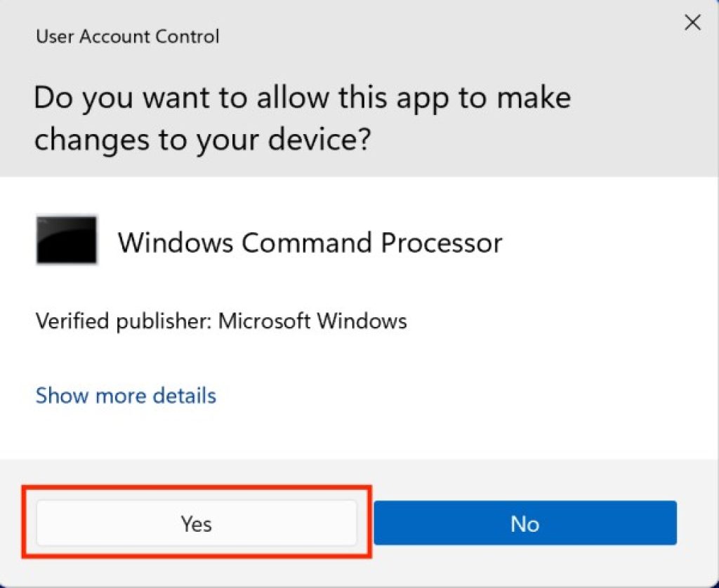This screenshot has width=719, height=588.
Task: Choose No to block device changes
Action: (x=525, y=523)
